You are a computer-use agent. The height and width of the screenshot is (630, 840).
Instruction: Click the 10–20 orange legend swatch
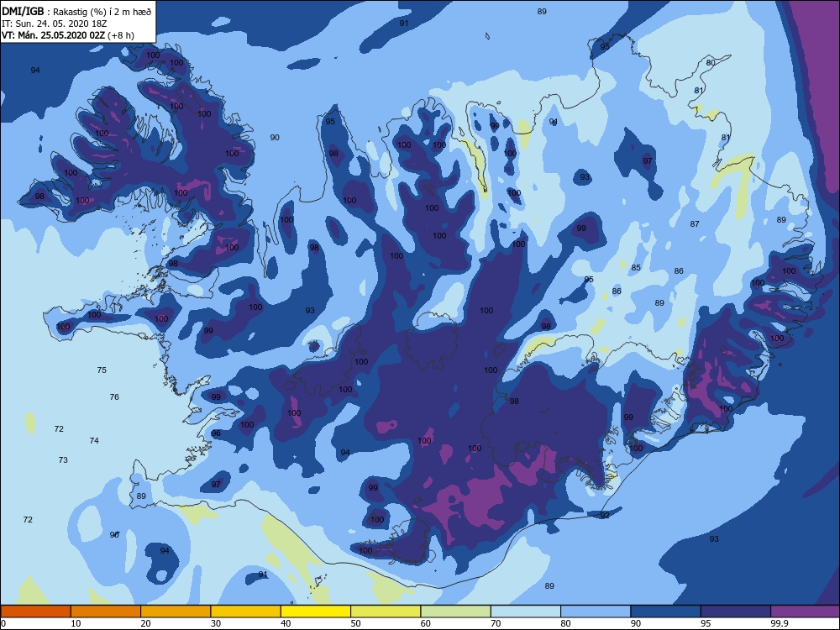click(x=106, y=612)
